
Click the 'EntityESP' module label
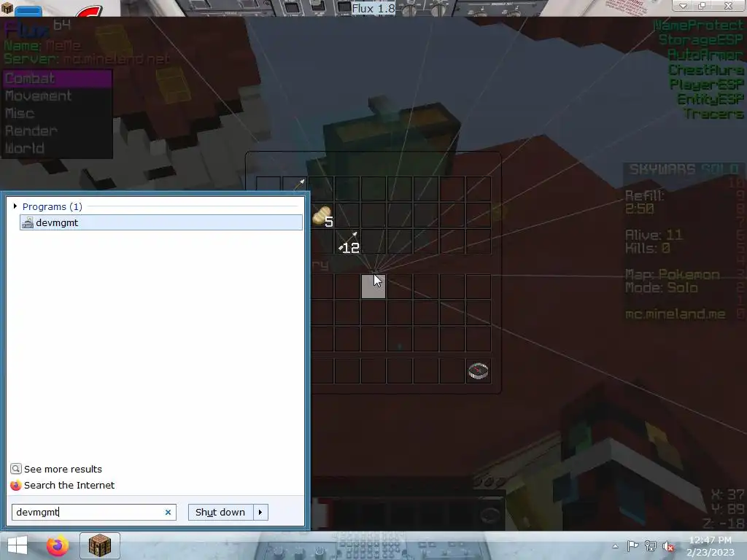[x=711, y=99]
